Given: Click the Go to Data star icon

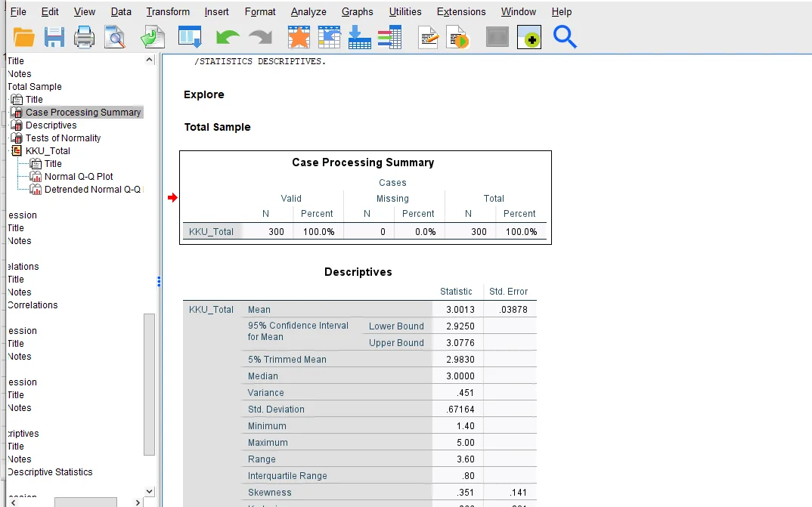Looking at the screenshot, I should tap(299, 38).
